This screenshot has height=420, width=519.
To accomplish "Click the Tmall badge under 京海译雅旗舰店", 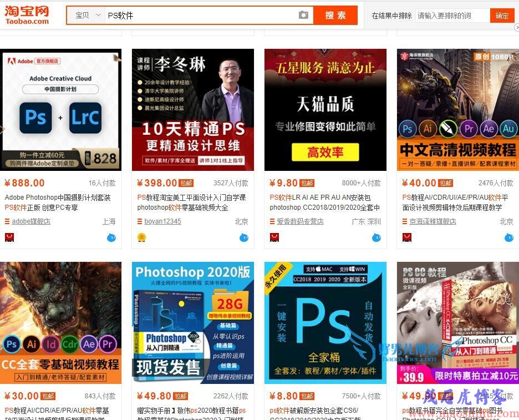I will (407, 237).
